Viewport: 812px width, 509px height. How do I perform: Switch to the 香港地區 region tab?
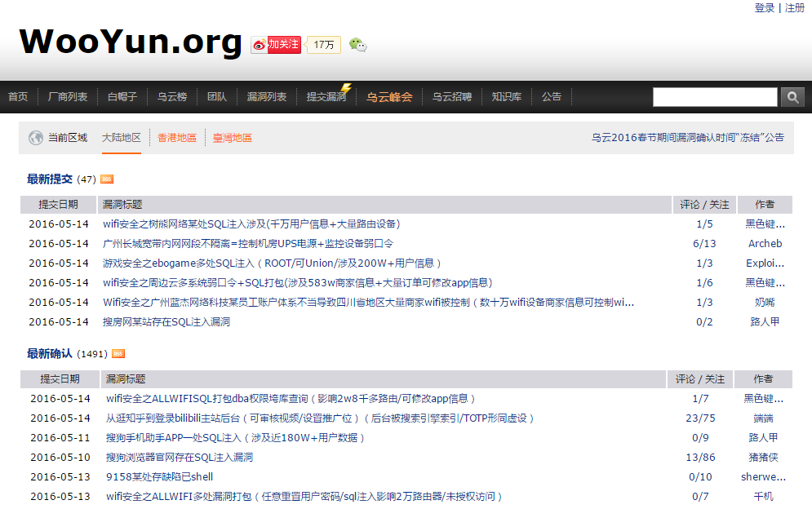pyautogui.click(x=177, y=138)
